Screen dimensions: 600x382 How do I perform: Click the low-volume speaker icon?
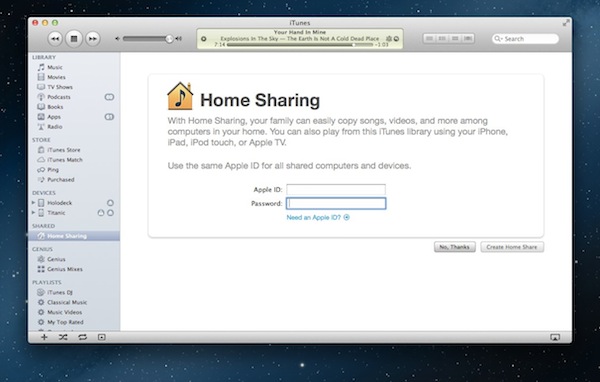coord(117,39)
